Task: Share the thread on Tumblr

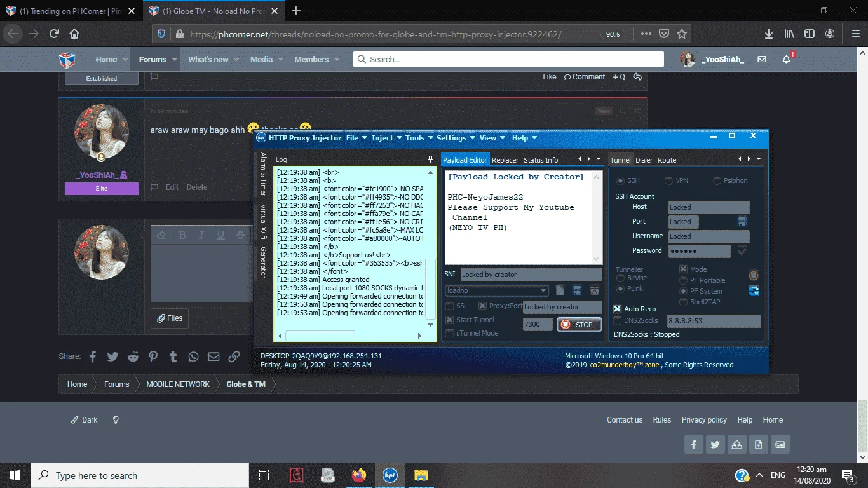Action: coord(173,356)
